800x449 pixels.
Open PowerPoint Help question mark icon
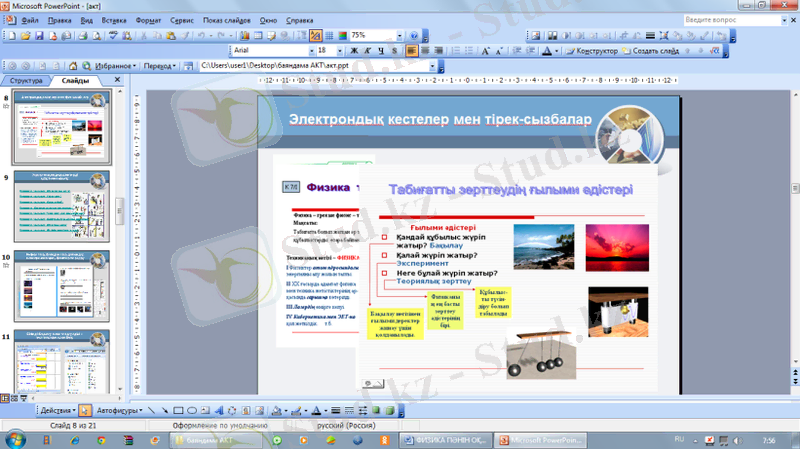coord(412,35)
